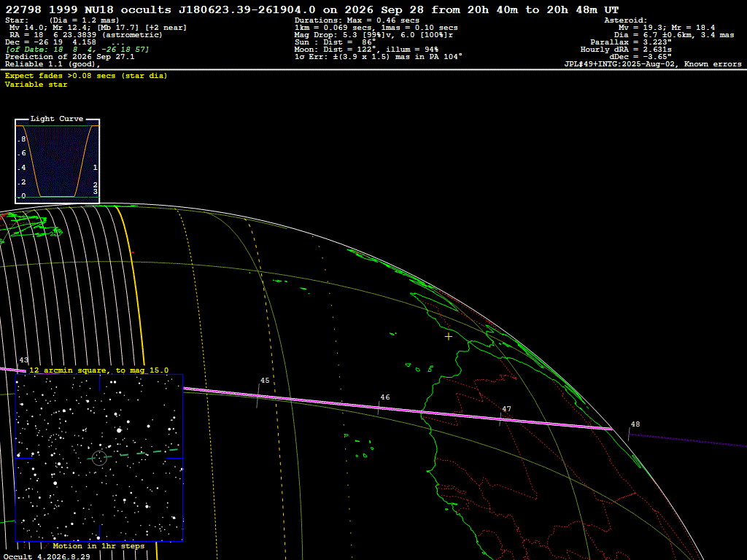Click the circled target star in chart

[x=99, y=458]
